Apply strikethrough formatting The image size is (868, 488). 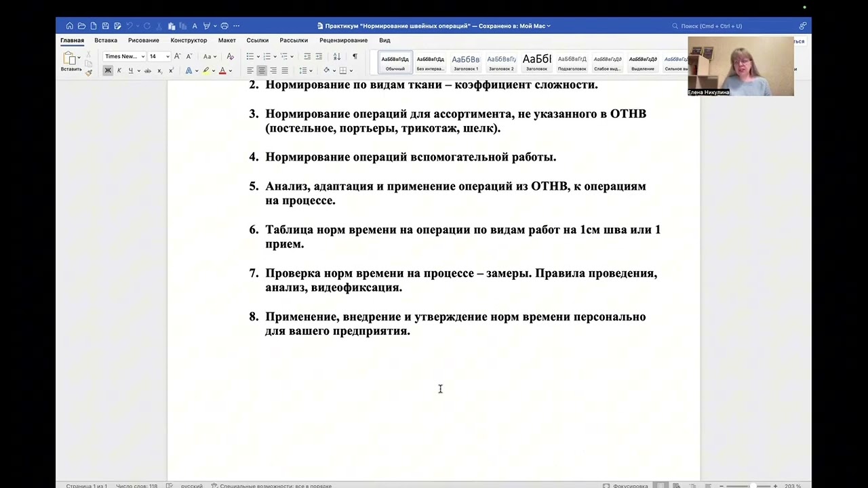[x=147, y=70]
